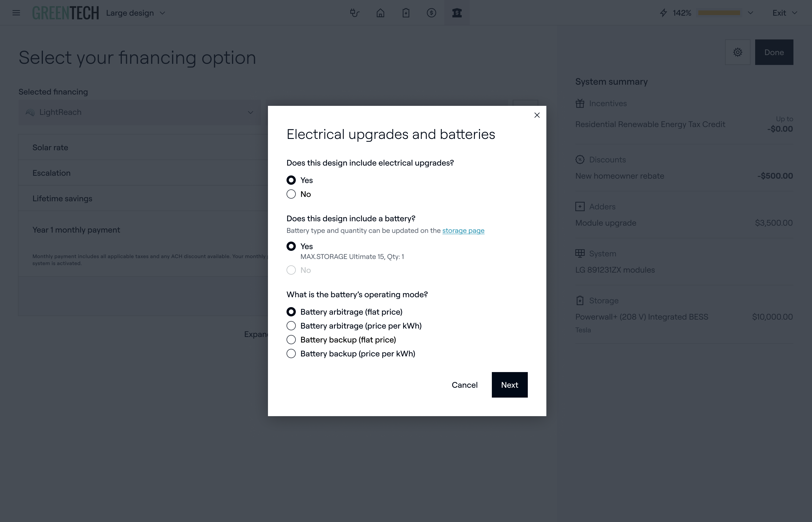812x522 pixels.
Task: Expand the energy offset chevron
Action: [x=750, y=13]
